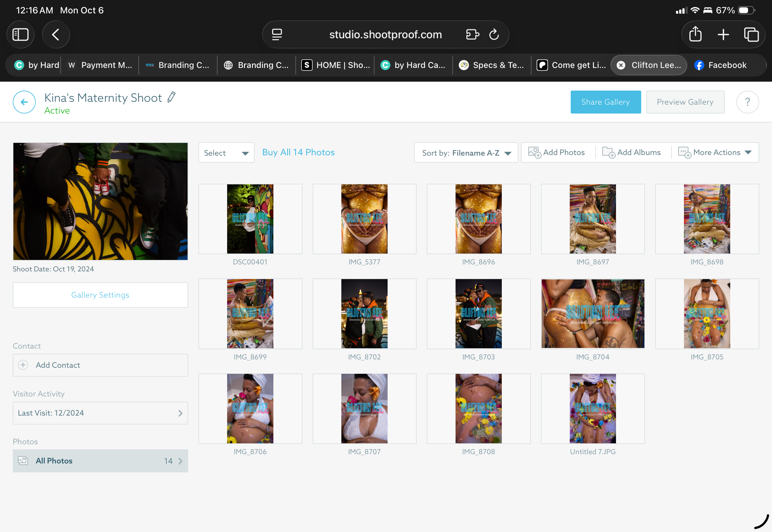This screenshot has width=772, height=532.
Task: Switch to the Specs & Te... tab
Action: click(491, 65)
